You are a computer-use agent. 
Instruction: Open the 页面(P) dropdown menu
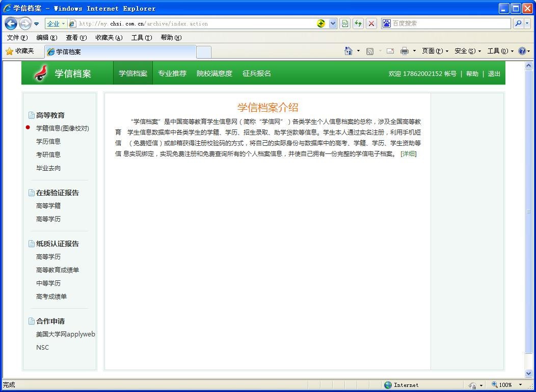[435, 51]
